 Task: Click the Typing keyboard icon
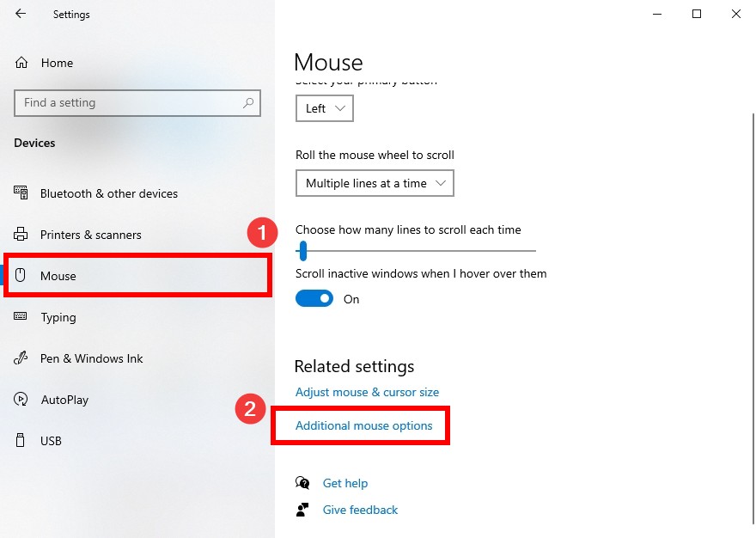click(x=21, y=316)
